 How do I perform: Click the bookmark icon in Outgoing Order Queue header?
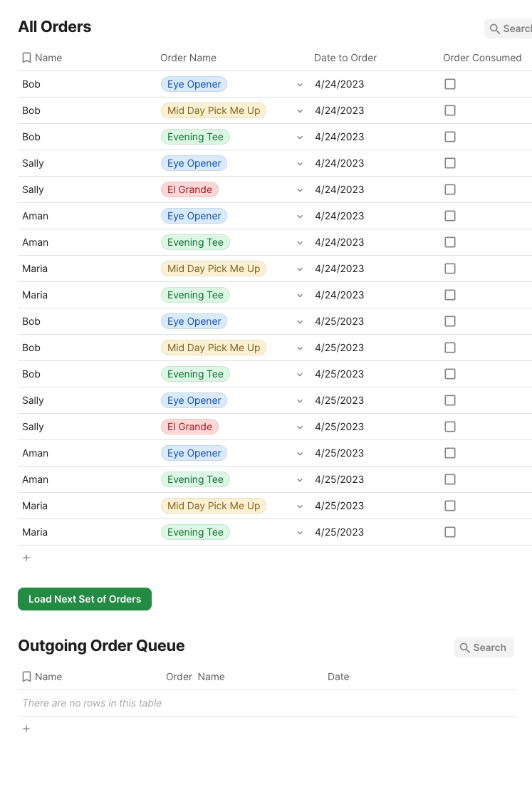click(26, 677)
